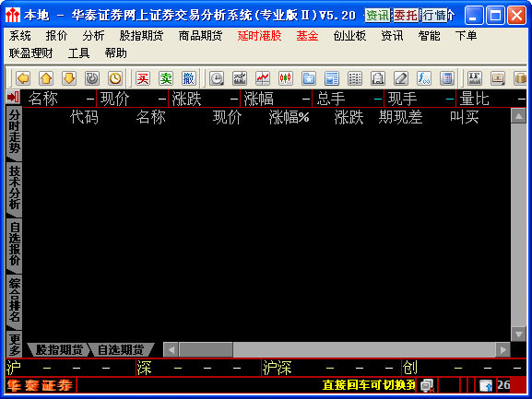Click the blue news window icon
Screen dimensions: 532x399
tap(332, 78)
